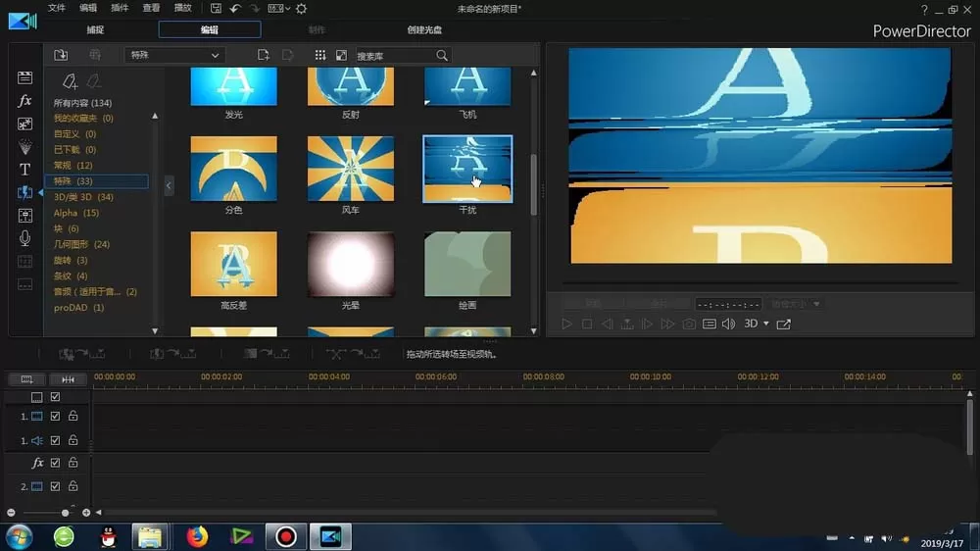Viewport: 980px width, 551px height.
Task: Select the Alpha (15) category
Action: (76, 213)
